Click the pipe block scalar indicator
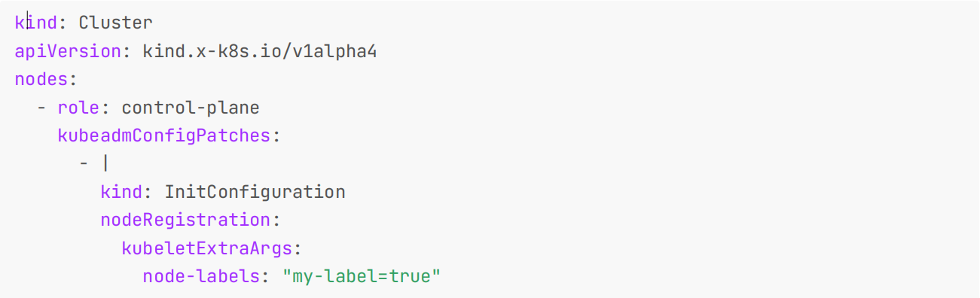 point(105,163)
